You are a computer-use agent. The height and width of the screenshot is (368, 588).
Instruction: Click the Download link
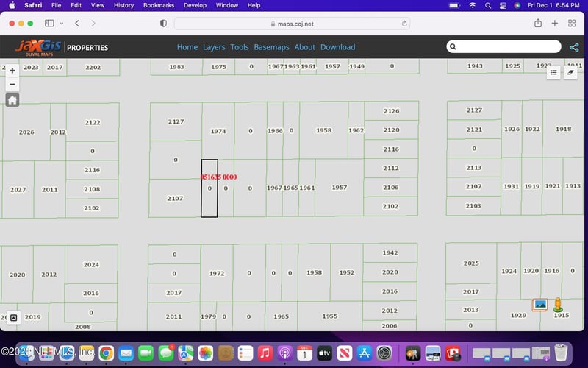click(337, 47)
